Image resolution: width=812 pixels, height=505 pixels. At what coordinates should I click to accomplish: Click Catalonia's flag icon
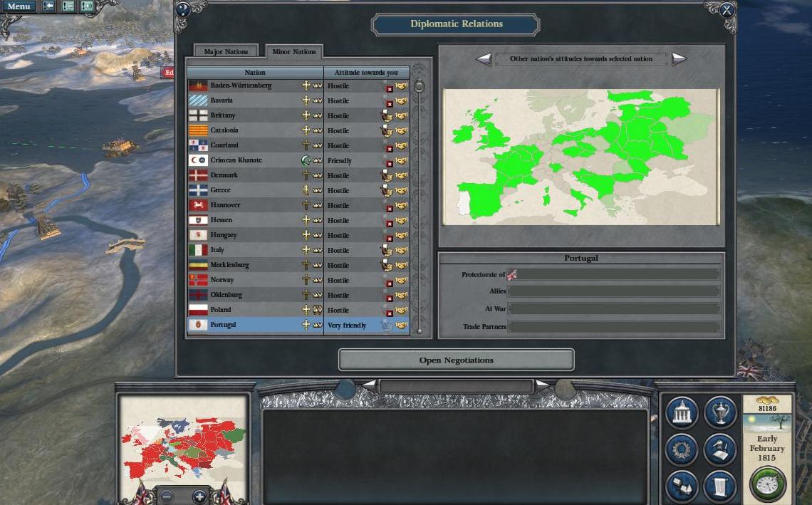click(x=198, y=130)
